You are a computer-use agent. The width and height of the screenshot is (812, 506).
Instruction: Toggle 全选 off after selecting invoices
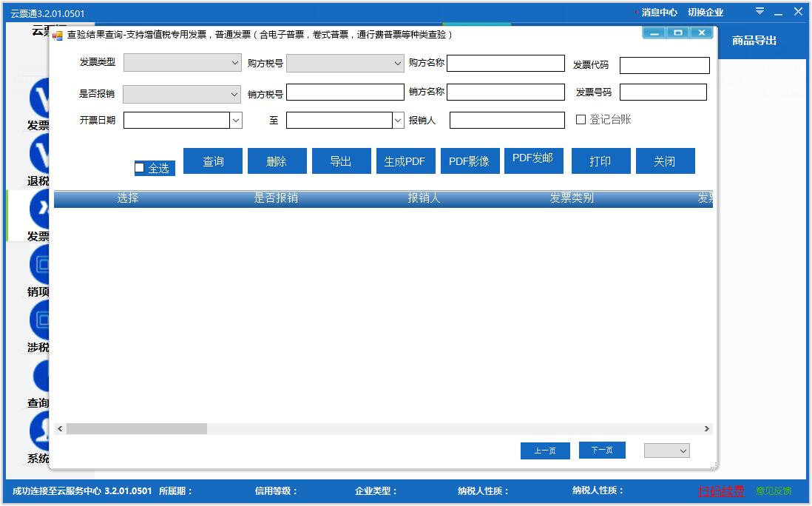[140, 166]
